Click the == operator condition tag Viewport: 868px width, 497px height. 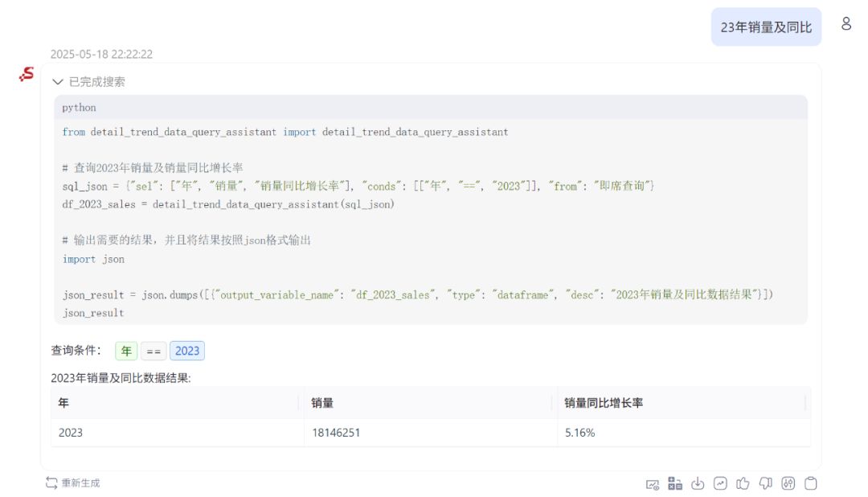click(x=154, y=351)
